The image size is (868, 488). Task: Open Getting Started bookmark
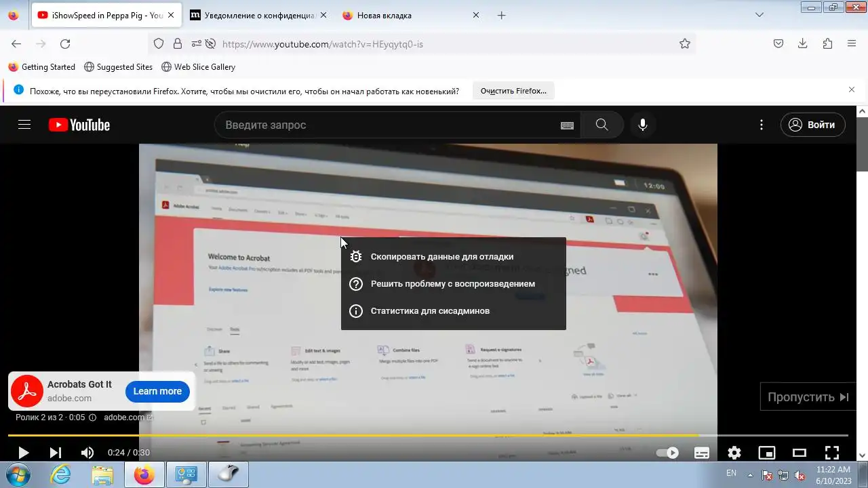click(x=41, y=67)
